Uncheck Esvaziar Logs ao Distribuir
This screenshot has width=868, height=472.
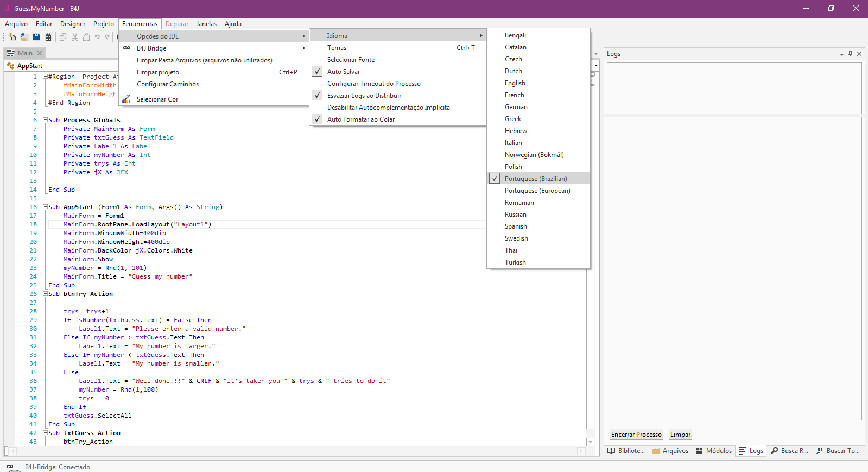[x=364, y=96]
